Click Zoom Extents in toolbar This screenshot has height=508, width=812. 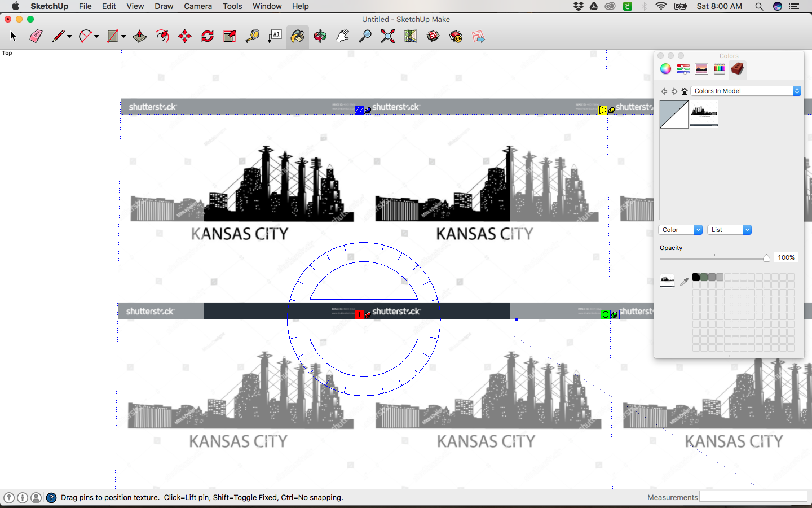coord(388,37)
